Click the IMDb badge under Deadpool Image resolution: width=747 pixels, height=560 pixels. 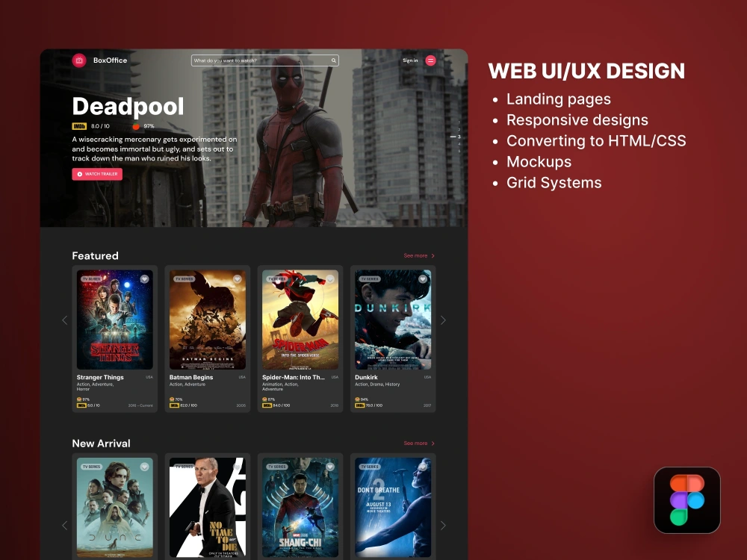pyautogui.click(x=79, y=126)
